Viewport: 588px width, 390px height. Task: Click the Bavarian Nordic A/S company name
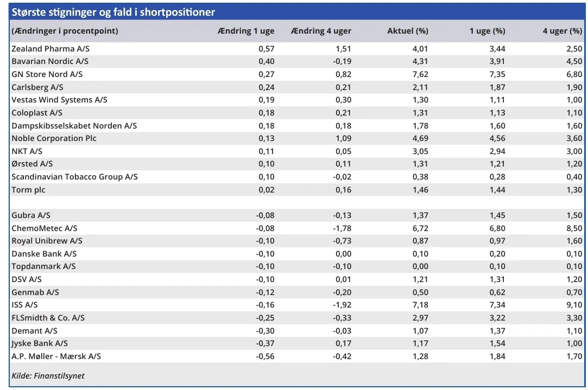click(50, 61)
